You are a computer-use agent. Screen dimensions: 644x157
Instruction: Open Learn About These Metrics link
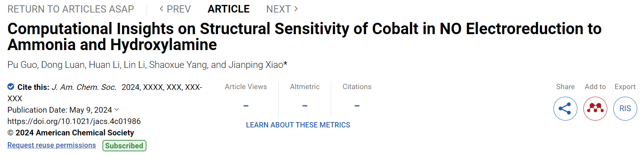pyautogui.click(x=298, y=125)
